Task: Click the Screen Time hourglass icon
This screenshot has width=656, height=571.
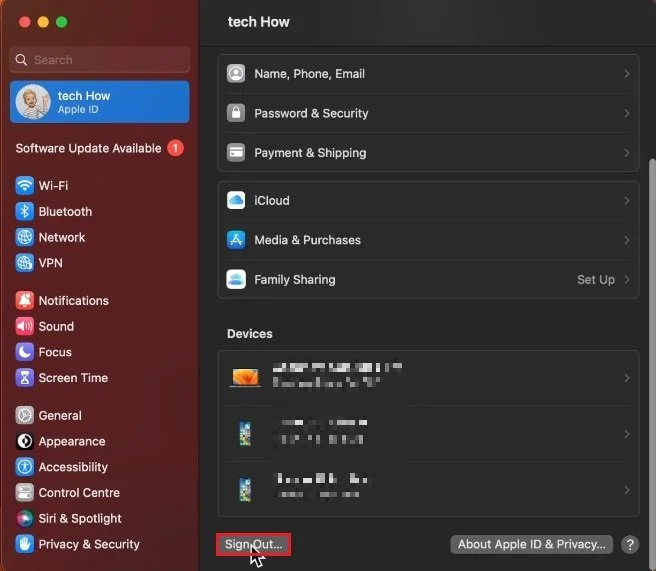Action: (x=25, y=378)
